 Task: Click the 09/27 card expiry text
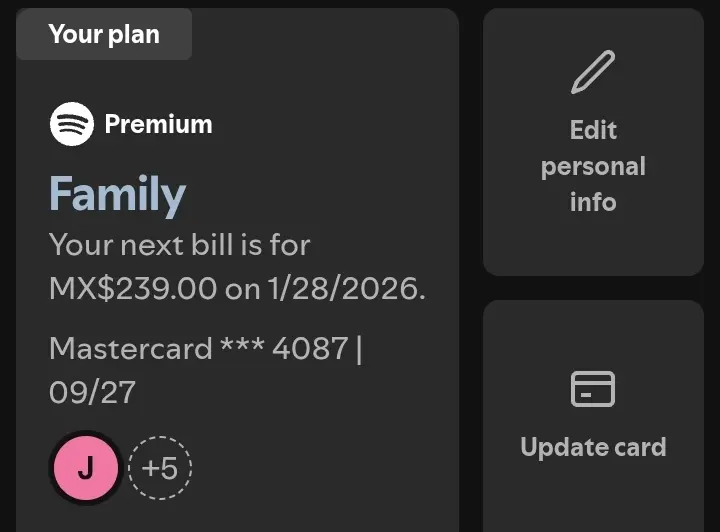point(92,392)
